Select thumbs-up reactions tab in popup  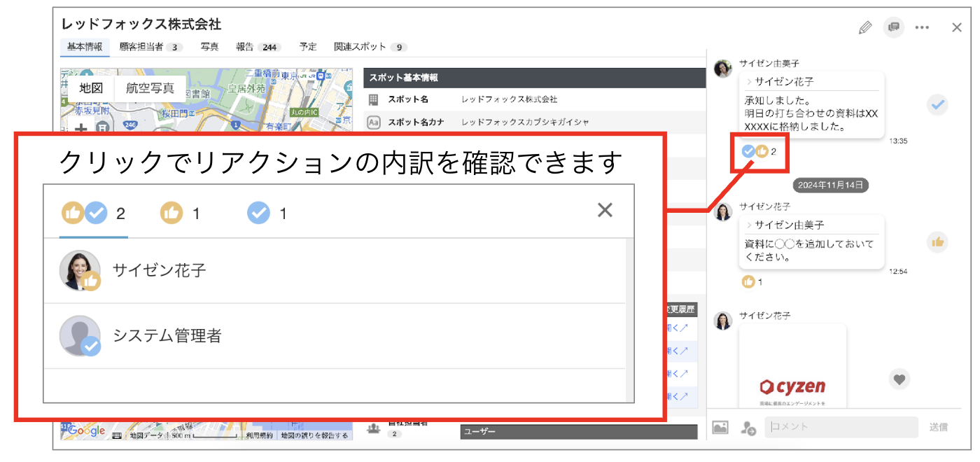coord(180,213)
